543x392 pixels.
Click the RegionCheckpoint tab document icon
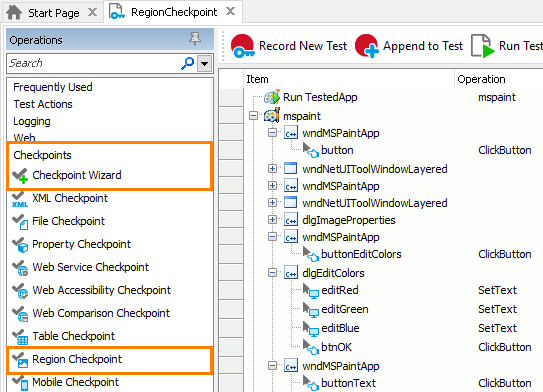pyautogui.click(x=117, y=12)
